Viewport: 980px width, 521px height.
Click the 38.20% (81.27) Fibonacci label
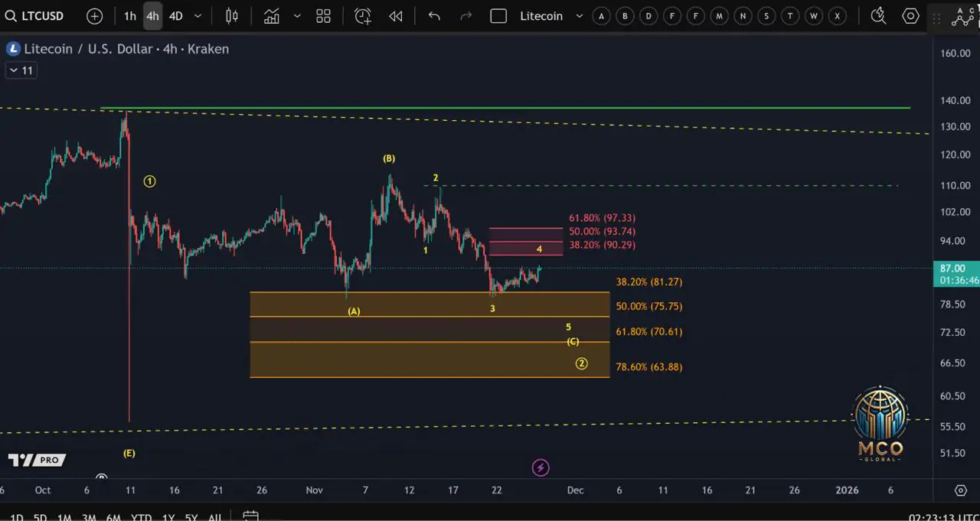[649, 282]
